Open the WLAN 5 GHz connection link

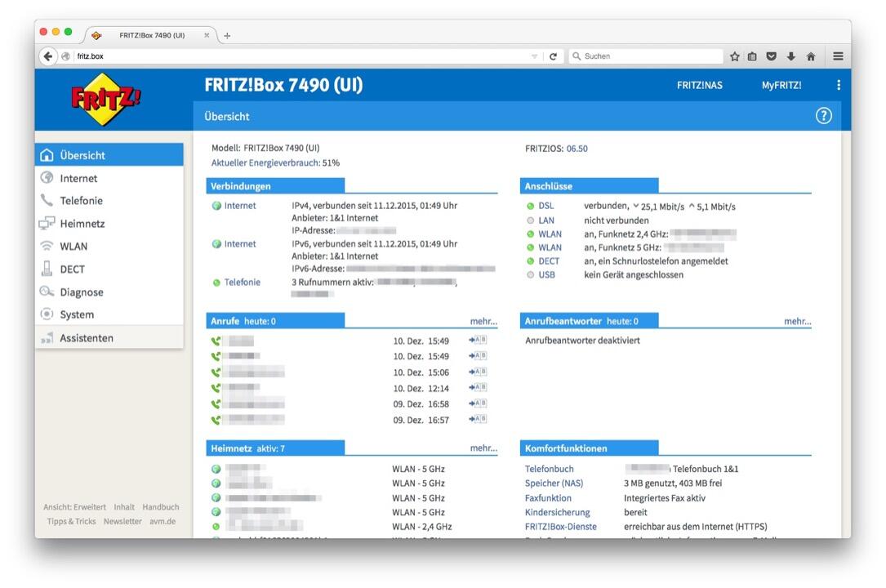click(x=550, y=247)
